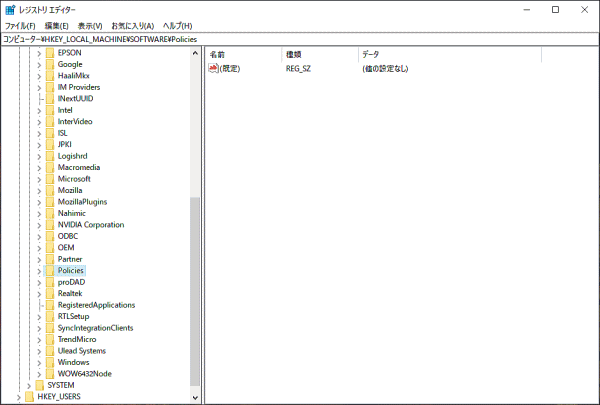Click the Registry Editor app icon in title bar
Viewport: 600px width, 405px height.
tap(10, 10)
